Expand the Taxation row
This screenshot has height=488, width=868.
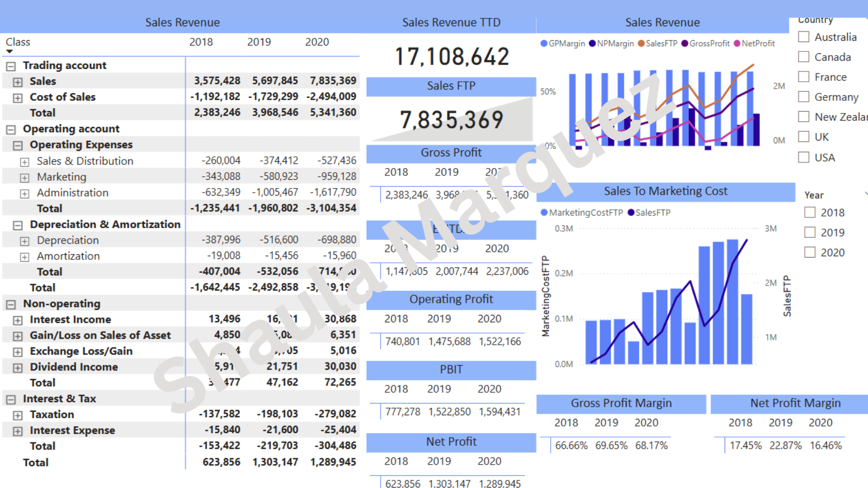click(18, 415)
